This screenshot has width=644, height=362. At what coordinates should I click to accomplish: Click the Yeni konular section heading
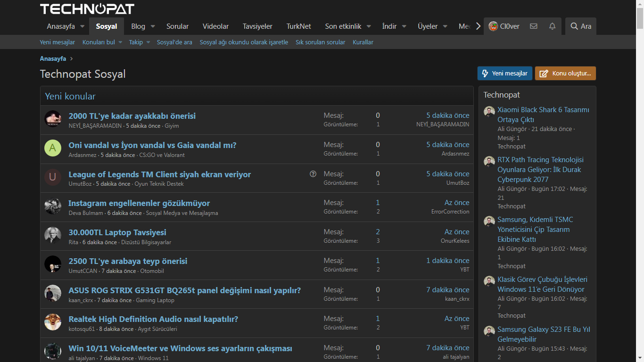pos(70,96)
